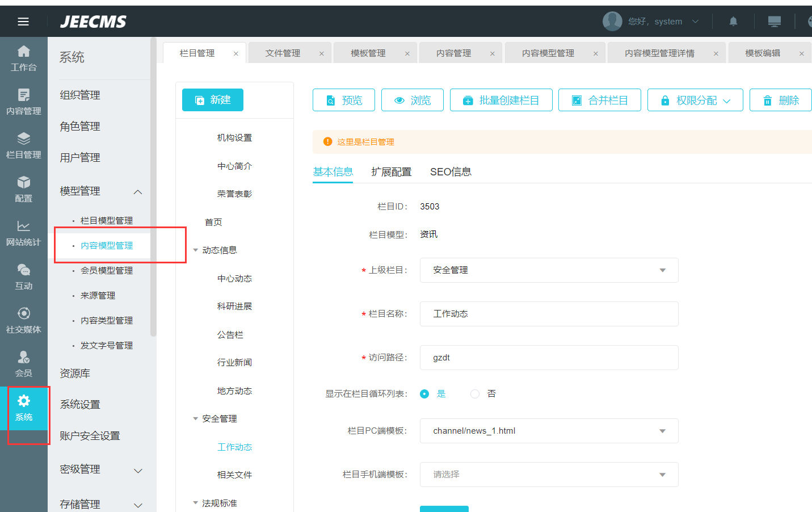This screenshot has height=512, width=812.
Task: Switch to the 扩展配置 tab
Action: point(391,172)
